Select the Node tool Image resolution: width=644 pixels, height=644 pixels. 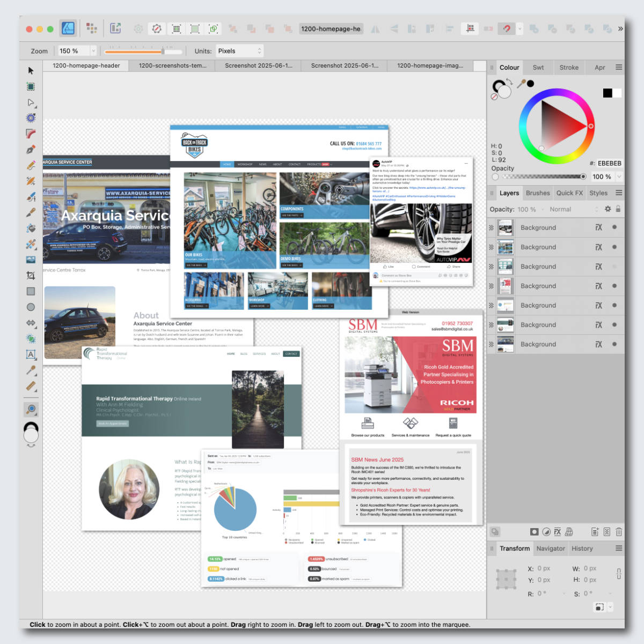tap(31, 102)
